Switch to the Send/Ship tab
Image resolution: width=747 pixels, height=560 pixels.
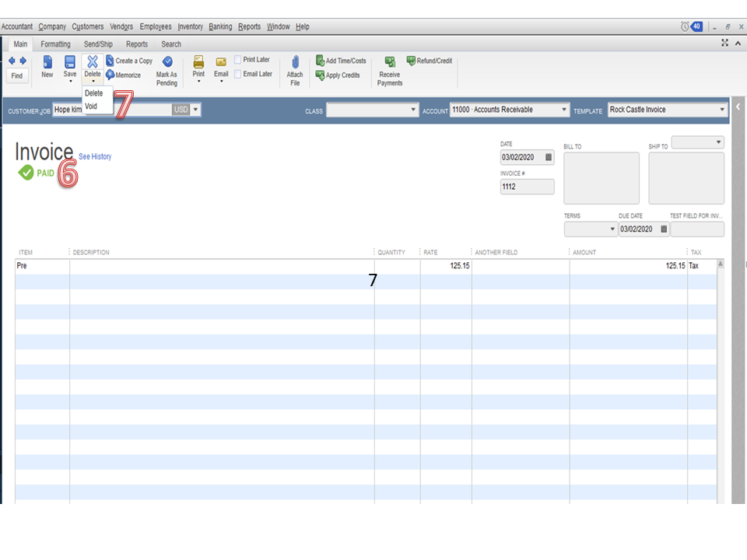coord(98,44)
